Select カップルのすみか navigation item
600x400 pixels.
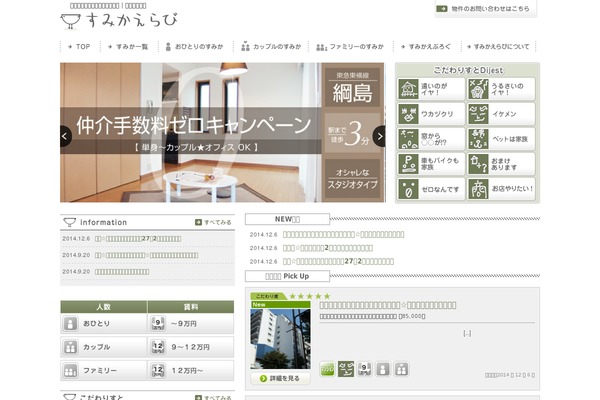271,47
